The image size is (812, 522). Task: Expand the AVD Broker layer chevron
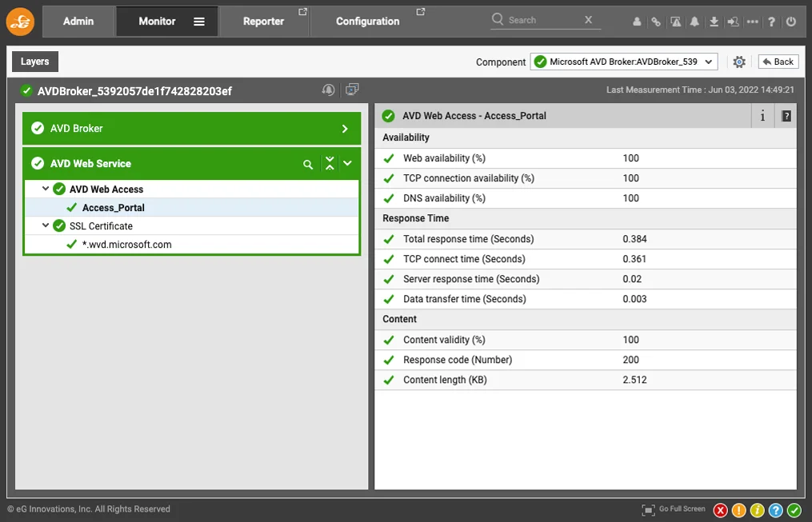point(345,129)
